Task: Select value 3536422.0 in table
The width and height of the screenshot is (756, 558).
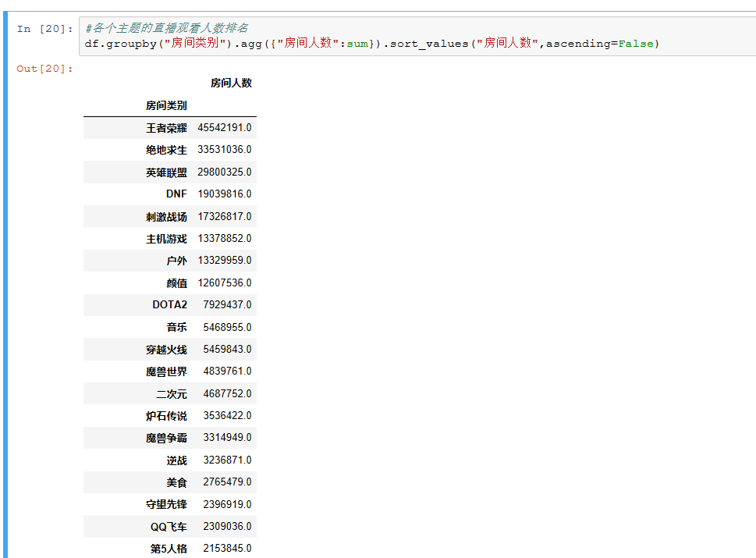Action: tap(228, 416)
